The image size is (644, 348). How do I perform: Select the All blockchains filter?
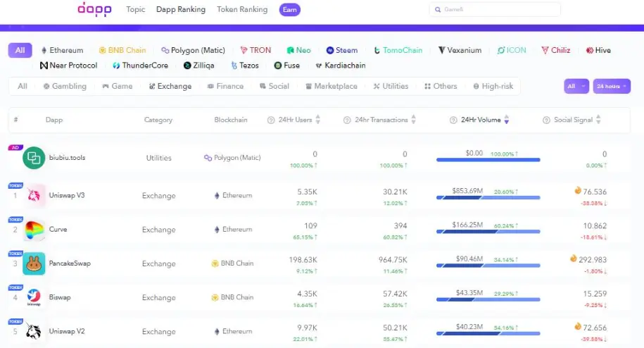(x=20, y=50)
